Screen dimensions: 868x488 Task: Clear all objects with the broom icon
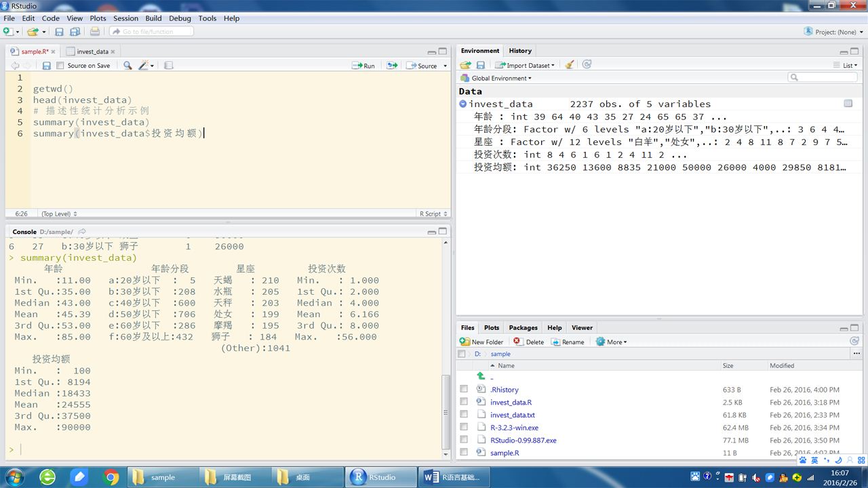tap(570, 65)
